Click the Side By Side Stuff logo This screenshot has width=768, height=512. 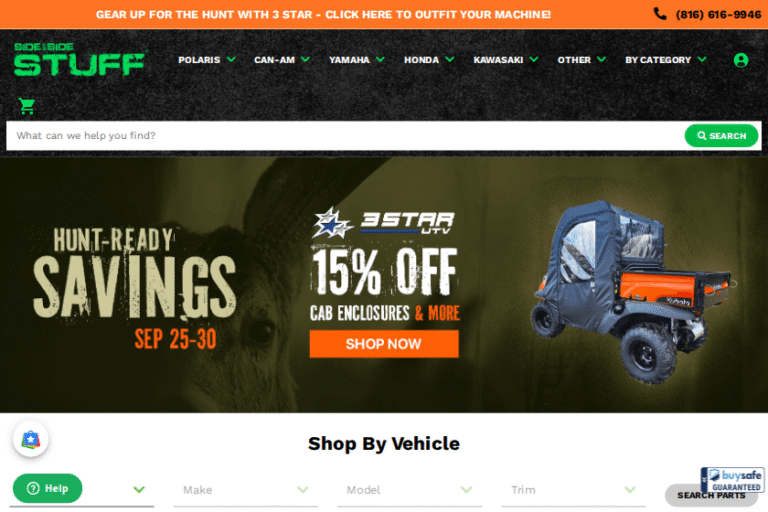tap(79, 60)
